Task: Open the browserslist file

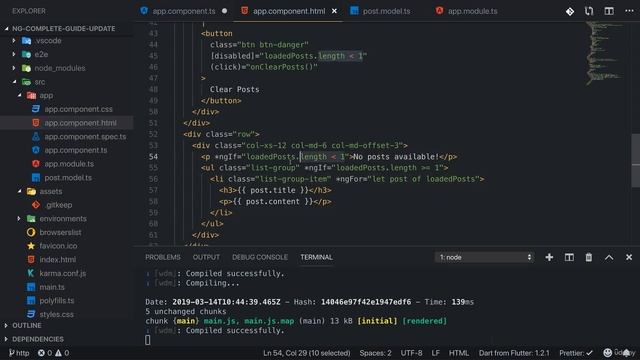Action: tap(60, 232)
